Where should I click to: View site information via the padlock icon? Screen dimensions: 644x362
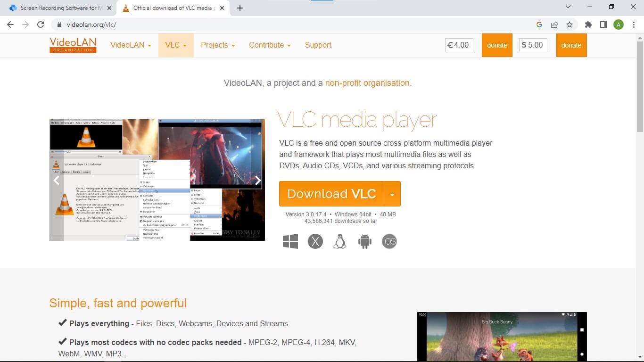tap(59, 25)
